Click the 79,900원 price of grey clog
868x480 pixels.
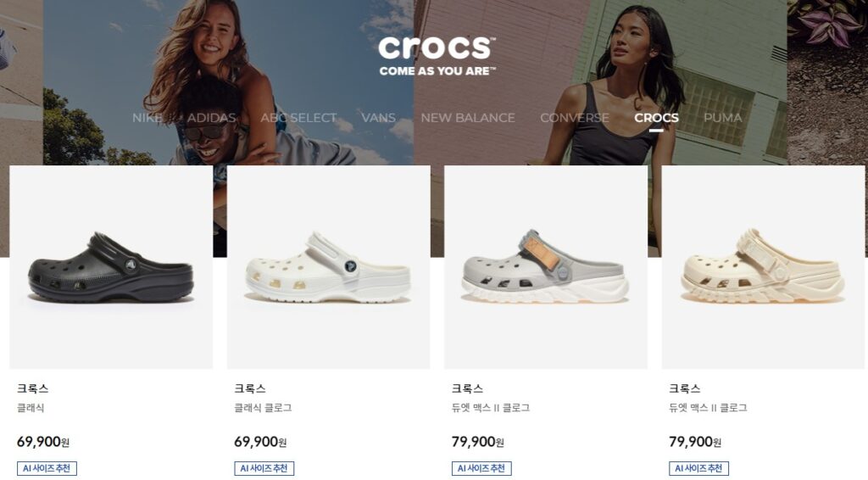(x=478, y=442)
